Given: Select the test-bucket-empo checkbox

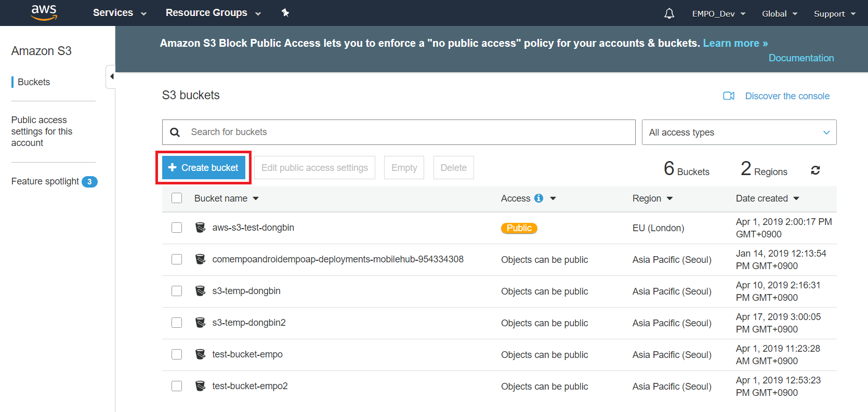Looking at the screenshot, I should pos(177,354).
